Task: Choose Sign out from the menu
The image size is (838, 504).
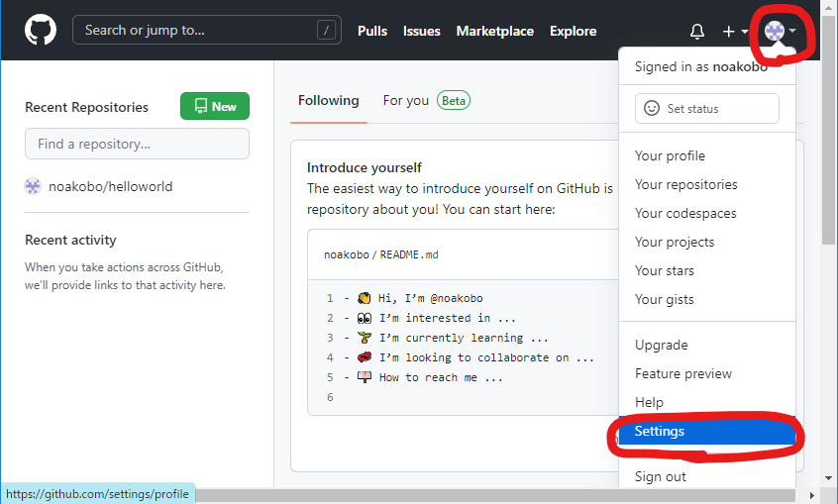Action: [660, 476]
